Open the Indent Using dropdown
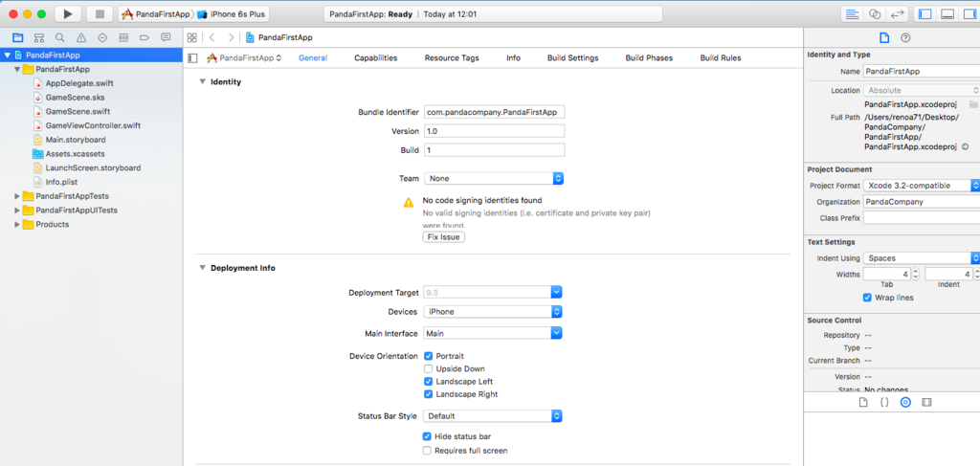This screenshot has height=466, width=980. click(x=922, y=258)
